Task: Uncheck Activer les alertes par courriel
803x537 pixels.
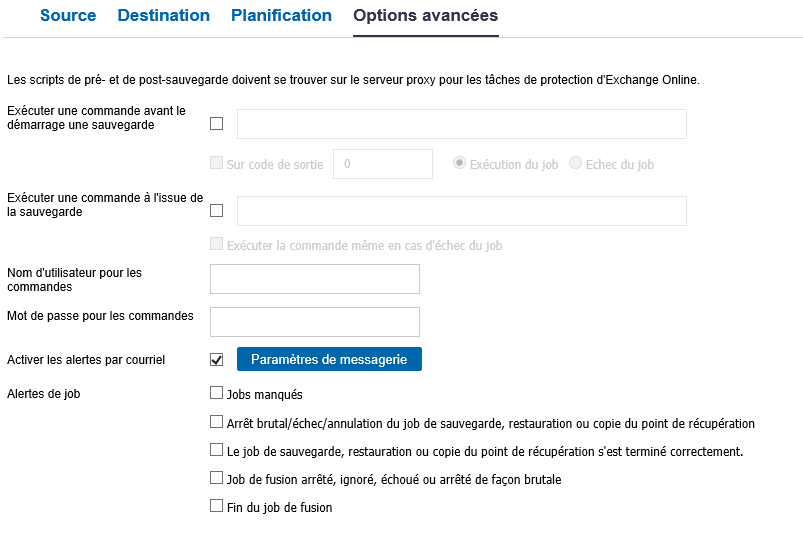Action: [x=217, y=360]
